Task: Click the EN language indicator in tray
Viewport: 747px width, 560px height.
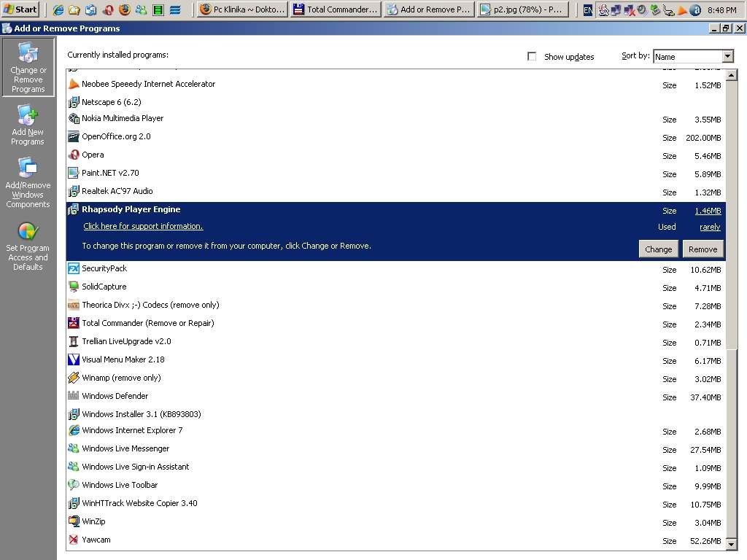Action: tap(588, 9)
